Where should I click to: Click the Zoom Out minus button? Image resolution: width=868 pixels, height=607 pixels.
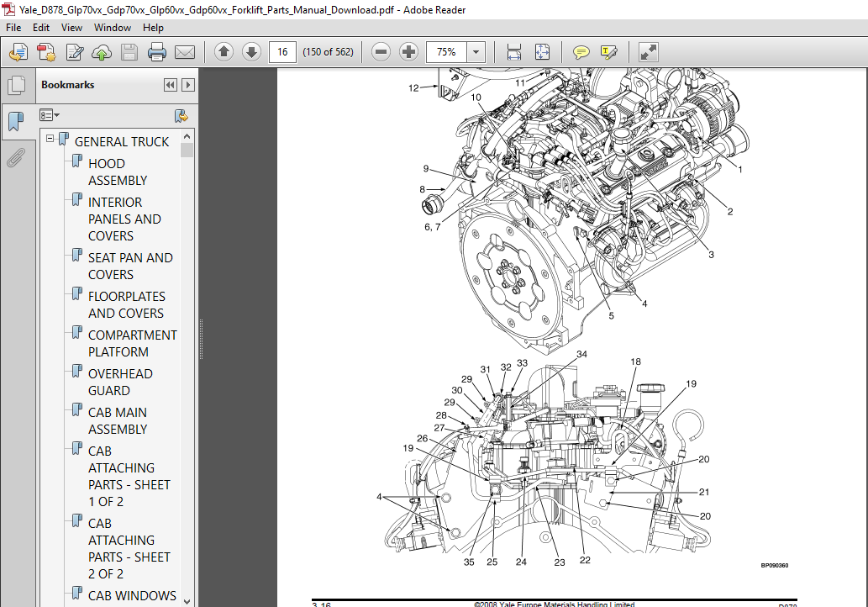pos(381,52)
